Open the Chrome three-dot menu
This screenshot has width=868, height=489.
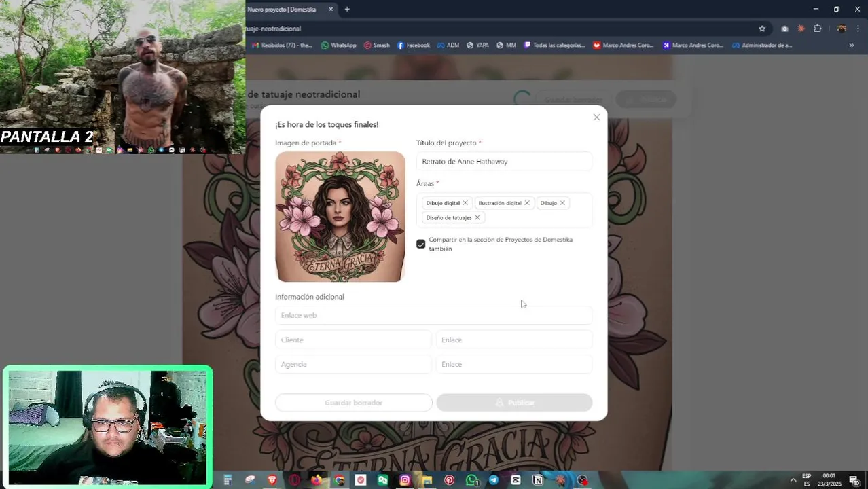pos(858,29)
